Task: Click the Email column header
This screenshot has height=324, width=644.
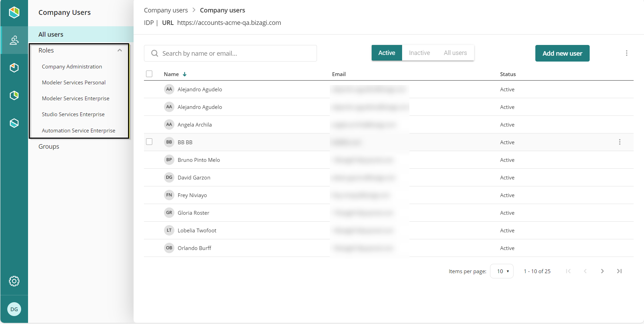Action: pyautogui.click(x=339, y=74)
